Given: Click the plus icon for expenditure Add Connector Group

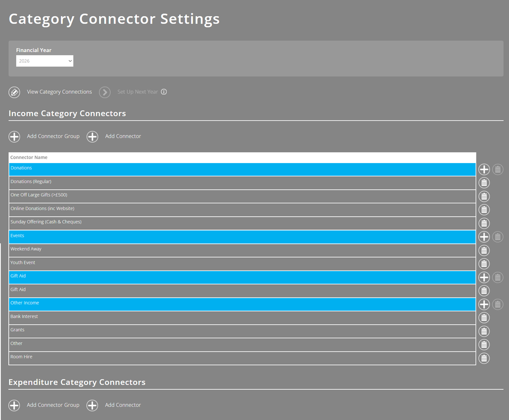Looking at the screenshot, I should click(x=14, y=405).
